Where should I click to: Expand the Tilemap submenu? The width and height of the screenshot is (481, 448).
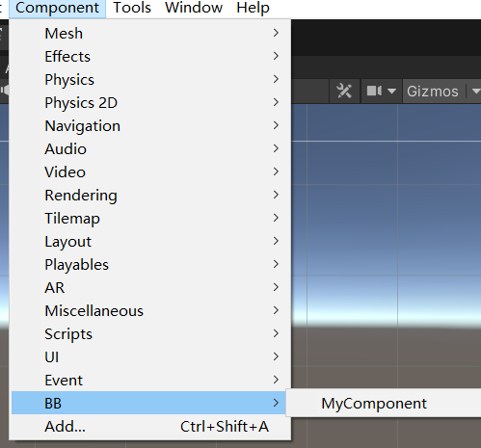pos(149,219)
